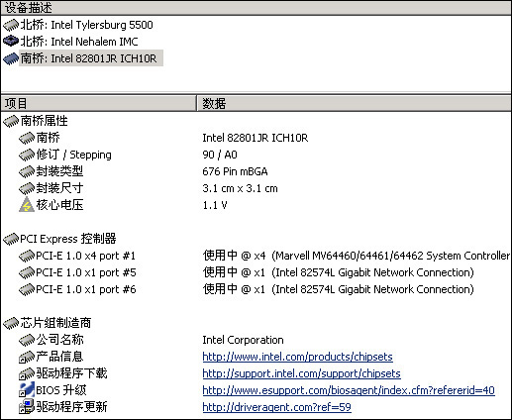The width and height of the screenshot is (512, 420).
Task: Click the 驱动程序更新 computer icon
Action: click(x=27, y=407)
